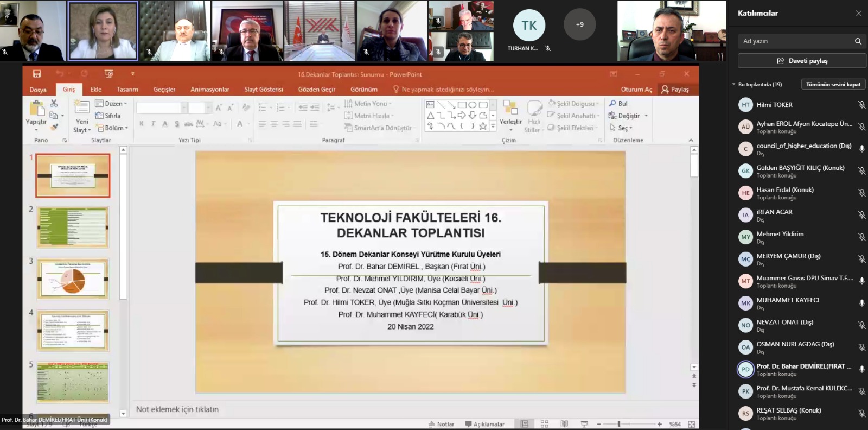
Task: Toggle microphone for NEVZAT ONAT
Action: [x=861, y=325]
